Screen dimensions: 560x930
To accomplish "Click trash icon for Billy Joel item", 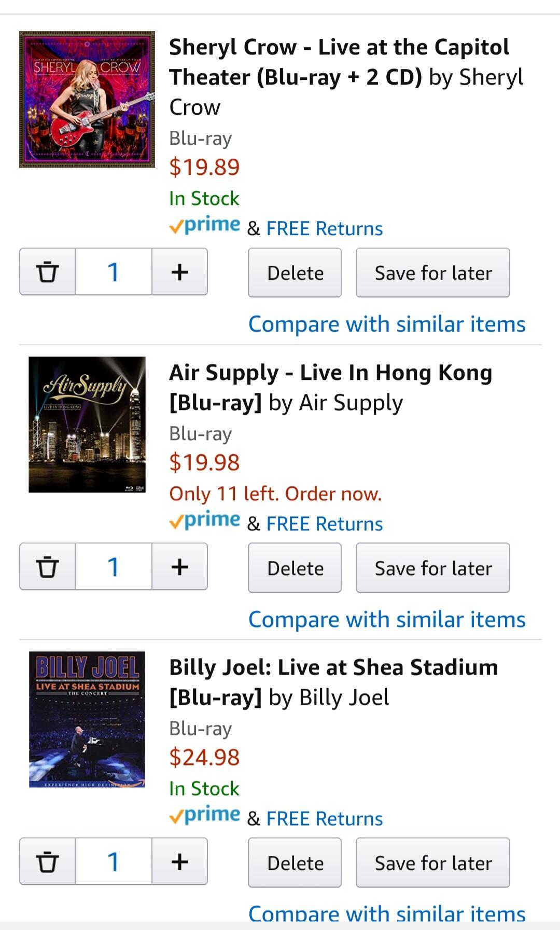I will 47,861.
